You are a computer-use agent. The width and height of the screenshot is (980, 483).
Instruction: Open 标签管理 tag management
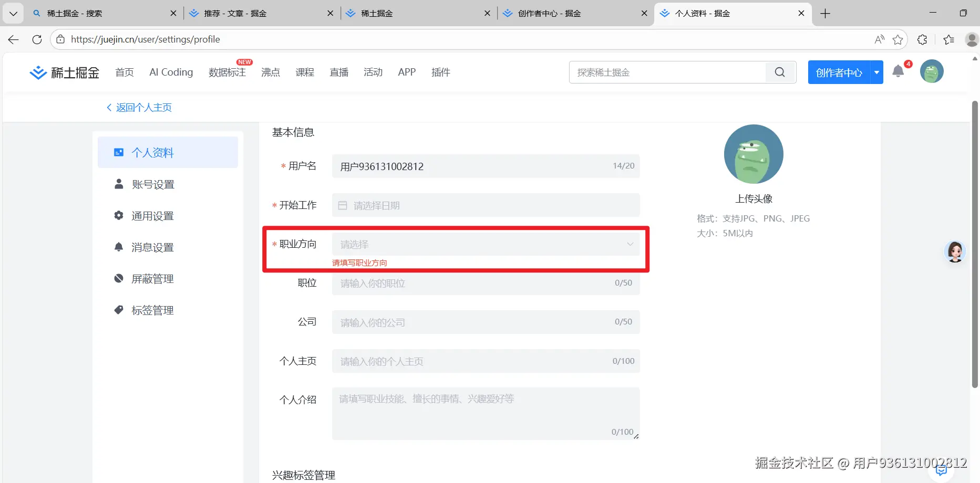coord(152,310)
